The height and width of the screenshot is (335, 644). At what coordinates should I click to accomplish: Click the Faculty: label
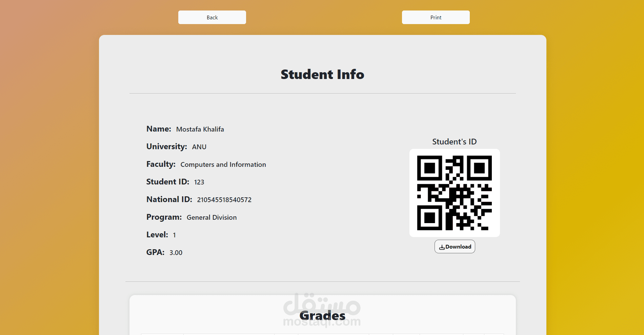click(161, 164)
